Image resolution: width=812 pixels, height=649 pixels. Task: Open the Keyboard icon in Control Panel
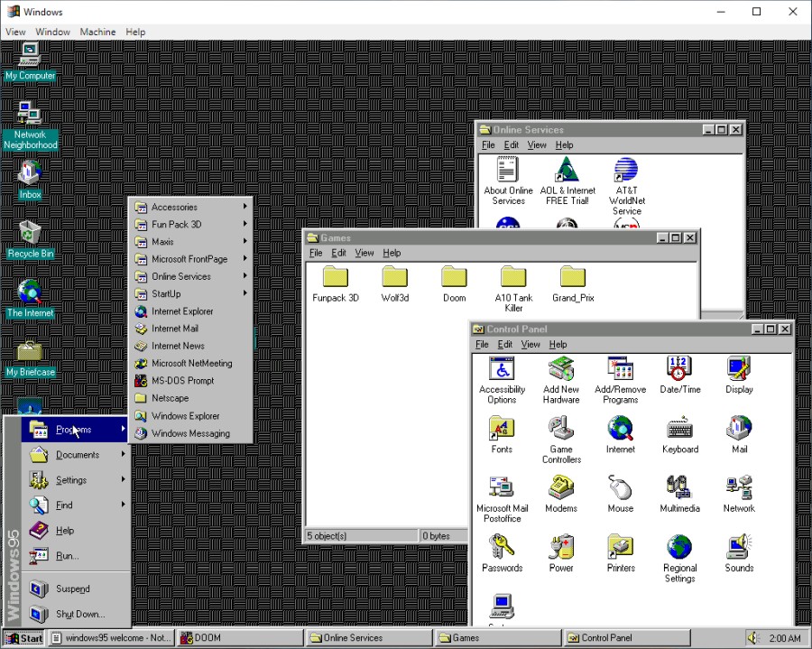point(679,430)
